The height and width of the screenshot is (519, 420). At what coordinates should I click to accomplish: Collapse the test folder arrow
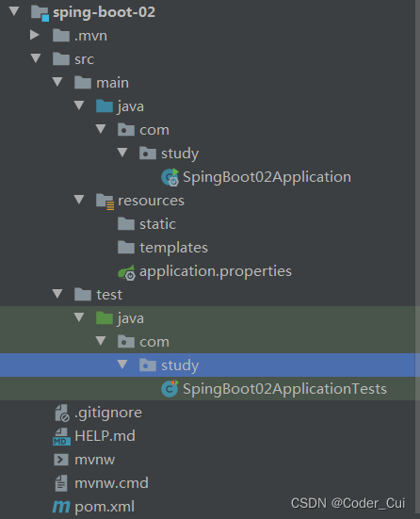click(x=57, y=294)
